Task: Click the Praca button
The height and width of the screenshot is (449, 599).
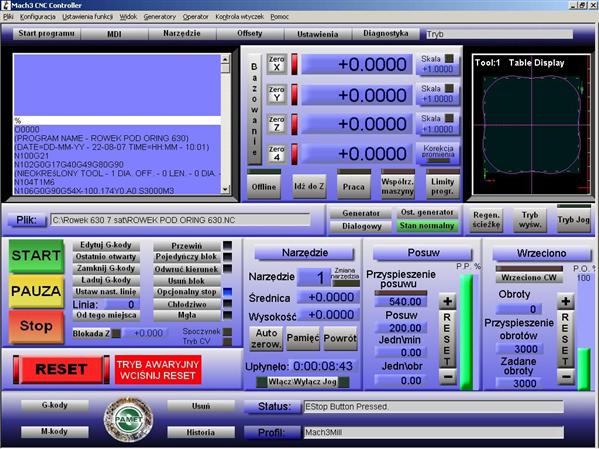Action: click(353, 185)
